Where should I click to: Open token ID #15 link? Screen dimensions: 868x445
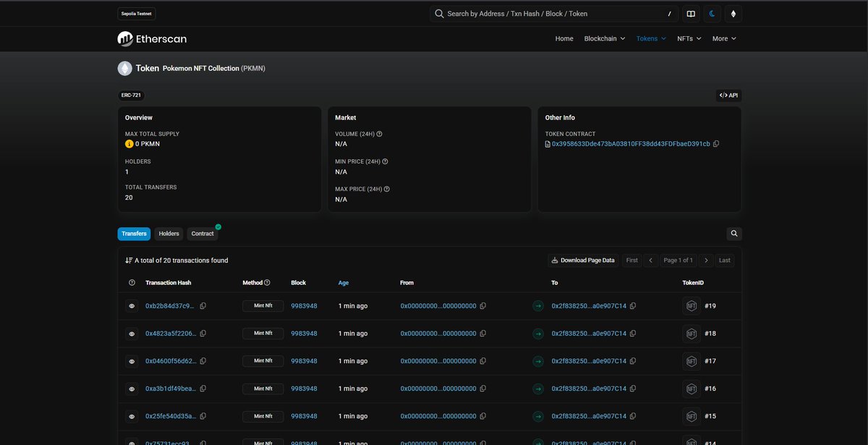coord(710,416)
